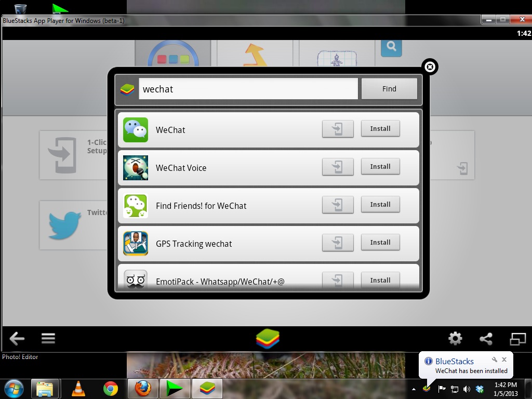Open the app tile with colored squares icon
The width and height of the screenshot is (532, 399).
[173, 54]
